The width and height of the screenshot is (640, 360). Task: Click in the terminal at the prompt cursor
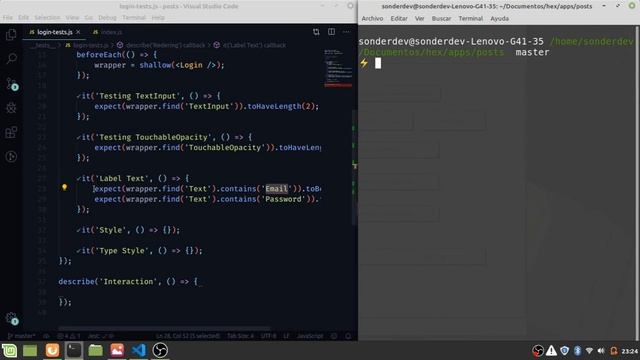coord(378,63)
